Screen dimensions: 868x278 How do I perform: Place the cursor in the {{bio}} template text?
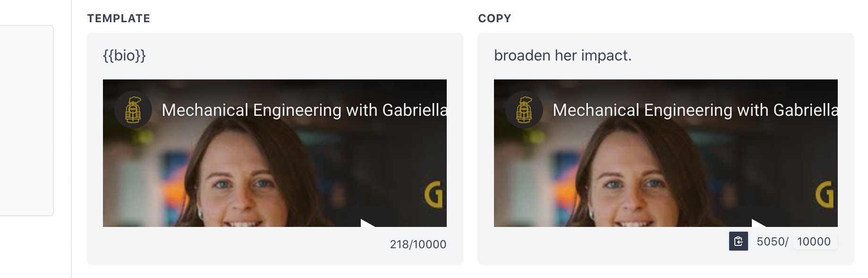click(124, 55)
